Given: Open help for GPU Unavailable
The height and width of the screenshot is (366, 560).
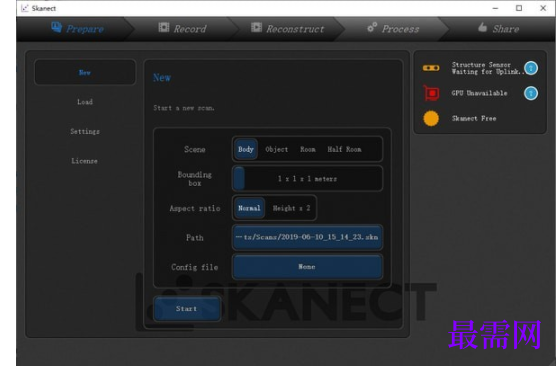Looking at the screenshot, I should click(531, 93).
